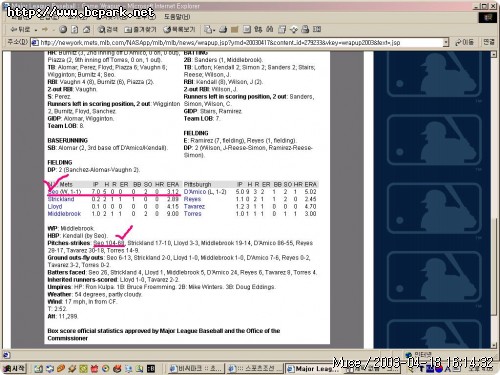Switch to the 스포츠조선 taskbar window
Viewport: 500px width, 375px height.
254,369
